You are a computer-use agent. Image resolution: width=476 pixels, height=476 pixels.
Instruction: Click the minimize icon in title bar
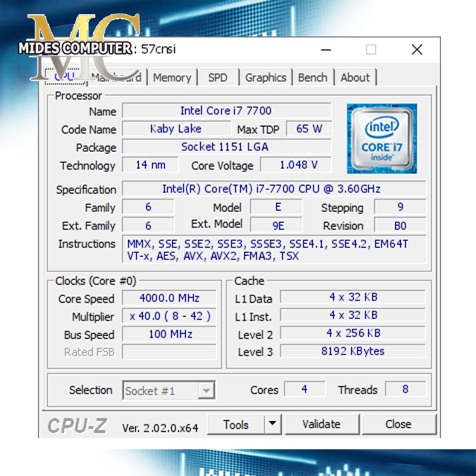point(325,50)
